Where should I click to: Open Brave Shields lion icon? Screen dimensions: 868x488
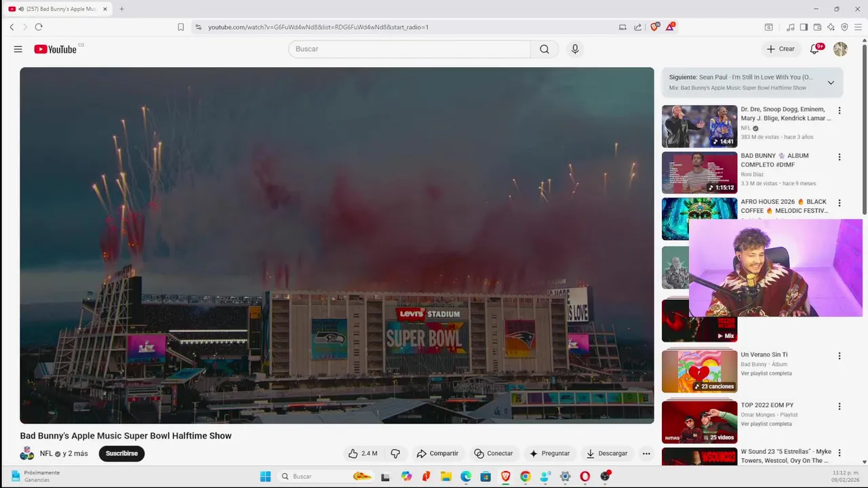click(654, 27)
